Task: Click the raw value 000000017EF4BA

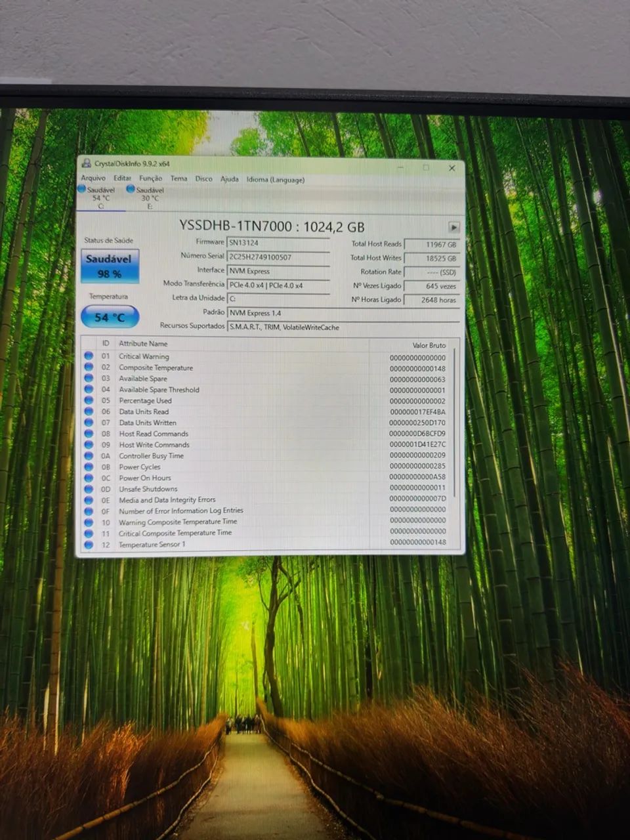Action: (x=417, y=412)
